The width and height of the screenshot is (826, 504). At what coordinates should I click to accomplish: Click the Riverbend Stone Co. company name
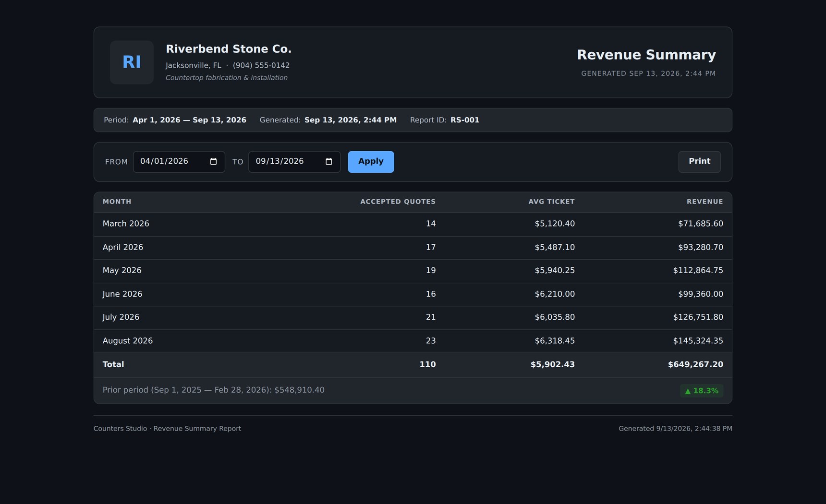pyautogui.click(x=229, y=49)
